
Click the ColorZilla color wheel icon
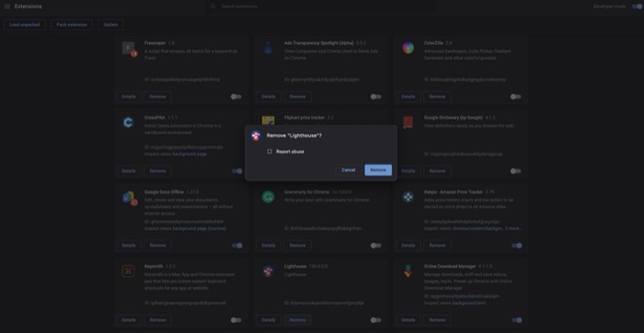(408, 48)
